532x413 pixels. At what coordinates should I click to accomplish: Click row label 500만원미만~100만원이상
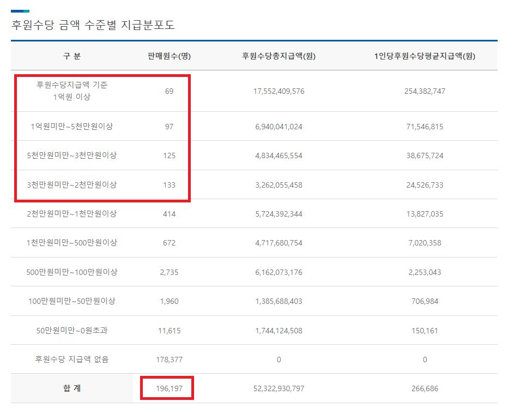click(72, 272)
